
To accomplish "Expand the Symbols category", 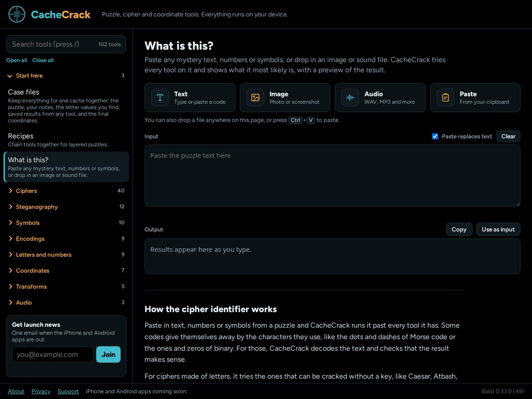I will (x=66, y=223).
